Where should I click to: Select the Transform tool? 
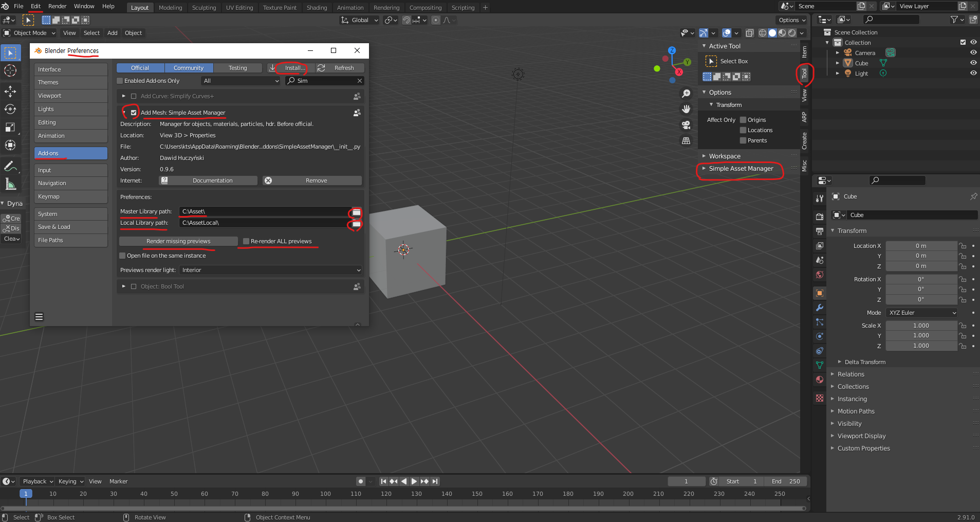point(10,146)
